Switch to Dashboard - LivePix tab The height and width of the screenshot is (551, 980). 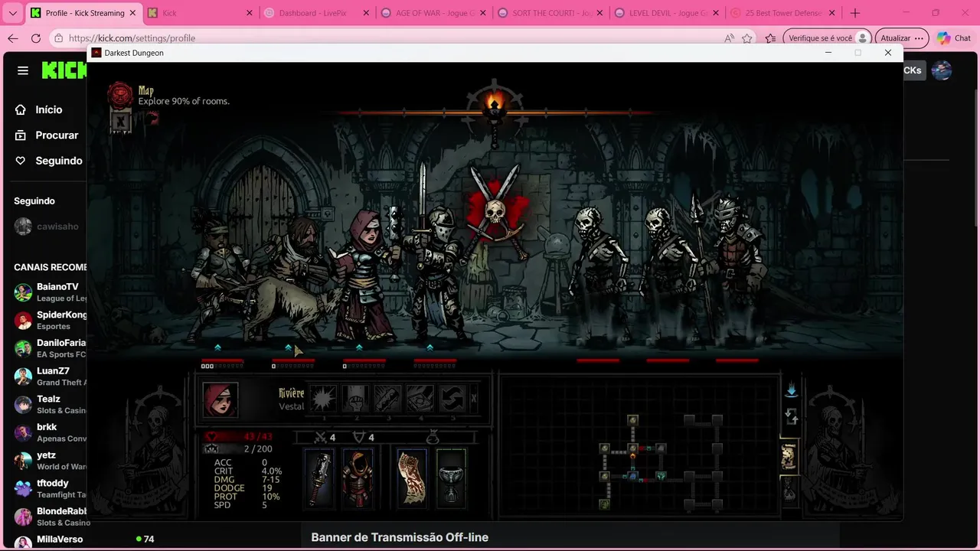315,13
